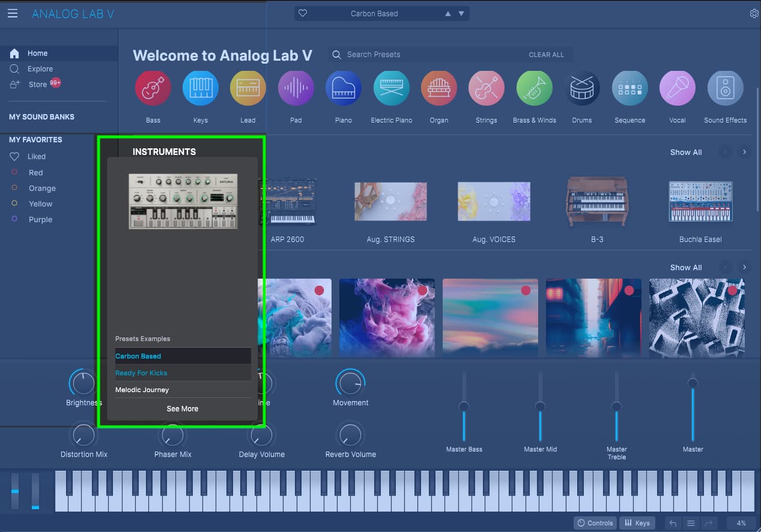Click the Reverb Volume knob
761x532 pixels.
(x=350, y=435)
